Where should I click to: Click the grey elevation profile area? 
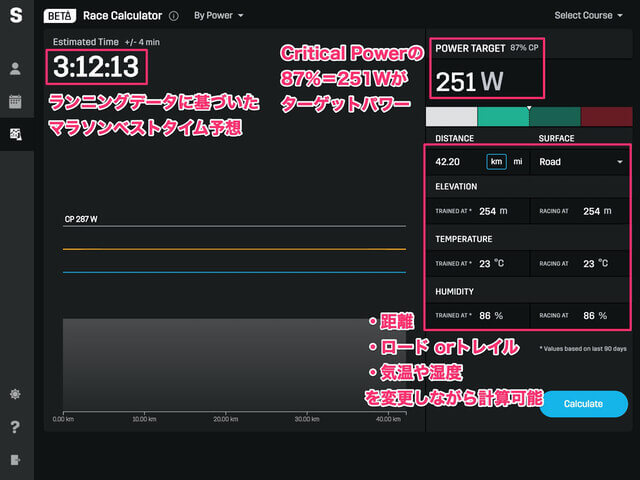coord(234,364)
